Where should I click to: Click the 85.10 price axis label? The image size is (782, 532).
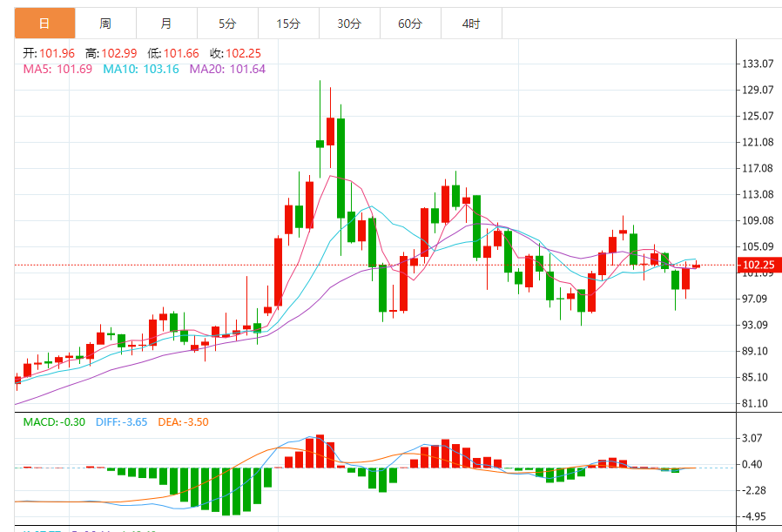pos(755,377)
